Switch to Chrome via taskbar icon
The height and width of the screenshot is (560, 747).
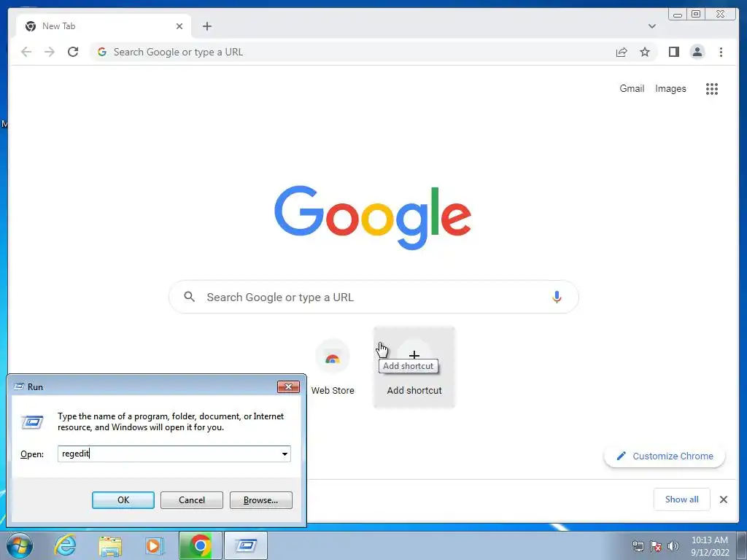point(200,545)
